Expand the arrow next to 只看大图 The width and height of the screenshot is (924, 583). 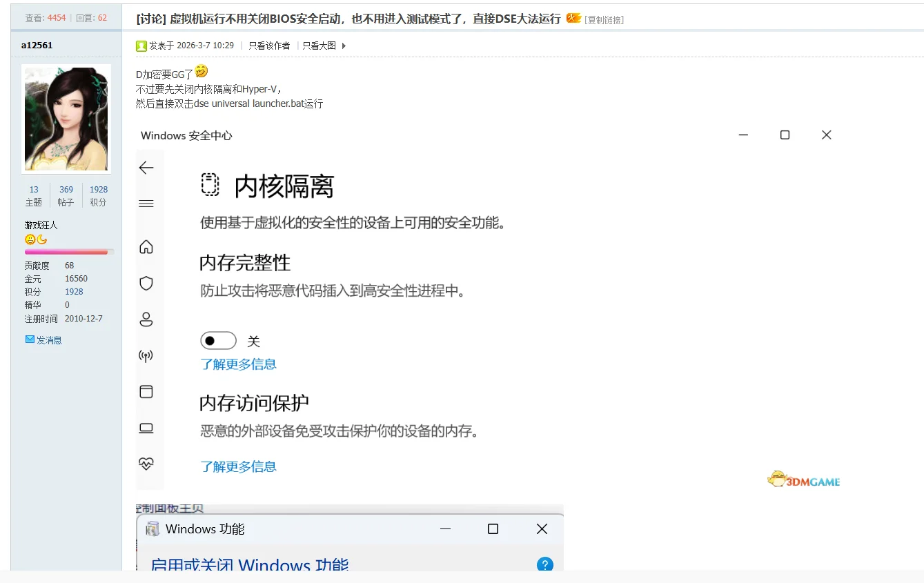tap(344, 46)
